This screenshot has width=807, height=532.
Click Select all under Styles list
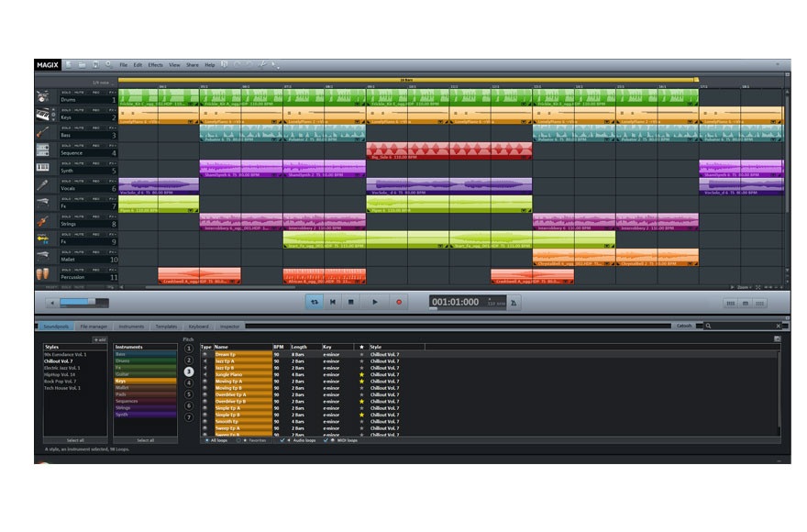75,441
